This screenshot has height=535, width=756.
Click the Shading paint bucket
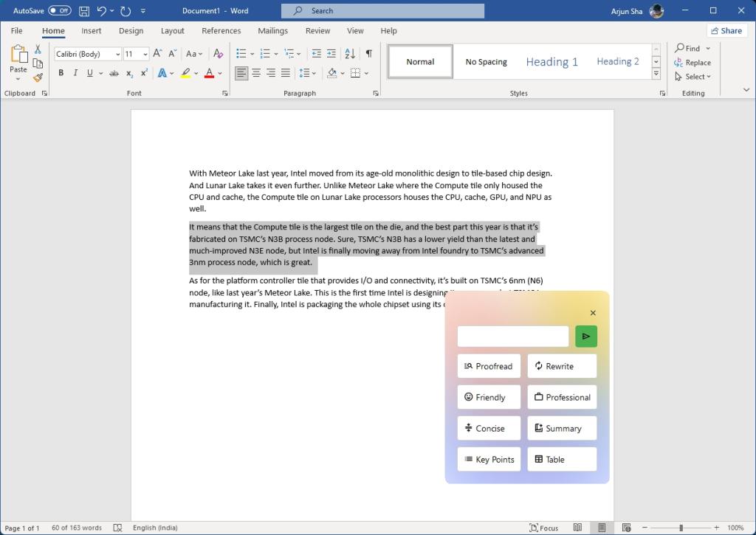[331, 73]
